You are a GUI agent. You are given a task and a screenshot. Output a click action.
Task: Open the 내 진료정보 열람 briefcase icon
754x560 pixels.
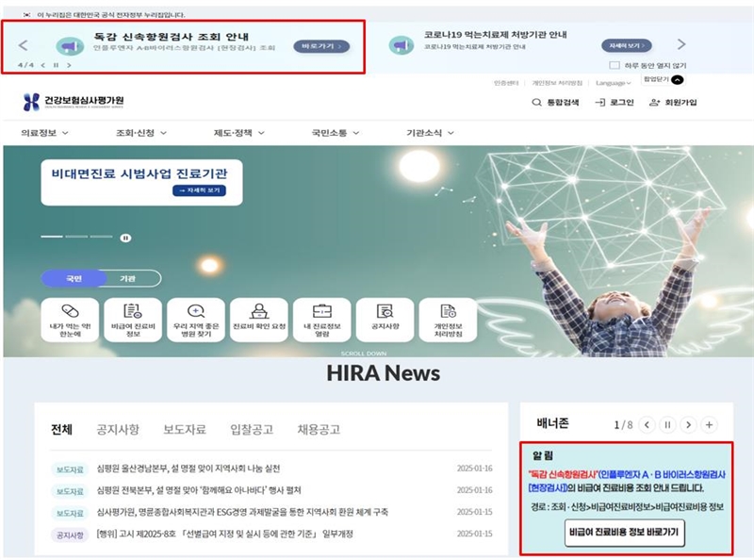(322, 312)
